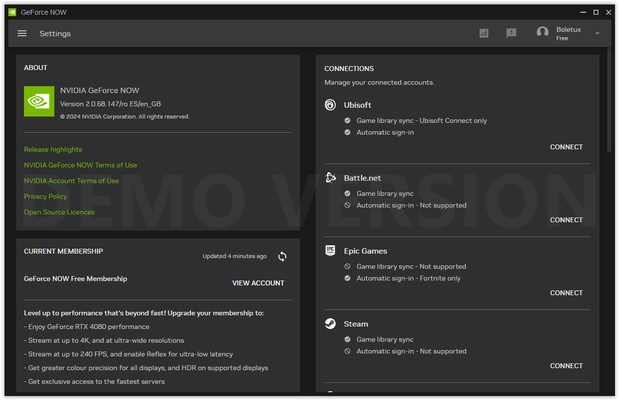Click the check icon beside Ubisoft Game library sync

pos(347,120)
